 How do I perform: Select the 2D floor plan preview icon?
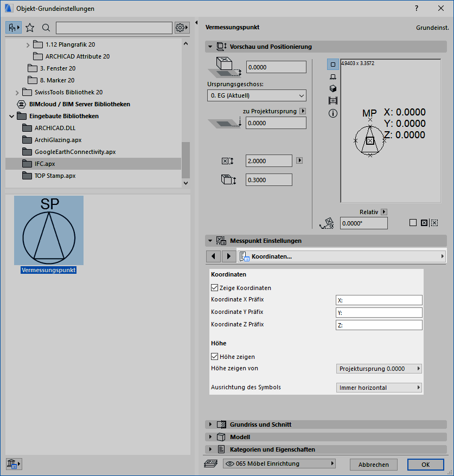tap(333, 65)
